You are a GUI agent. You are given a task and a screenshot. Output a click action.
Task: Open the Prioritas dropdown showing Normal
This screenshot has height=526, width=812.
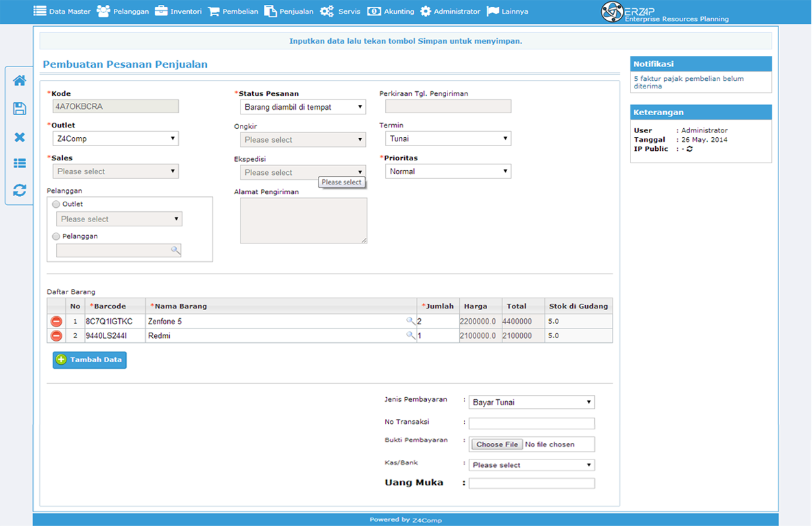click(448, 171)
